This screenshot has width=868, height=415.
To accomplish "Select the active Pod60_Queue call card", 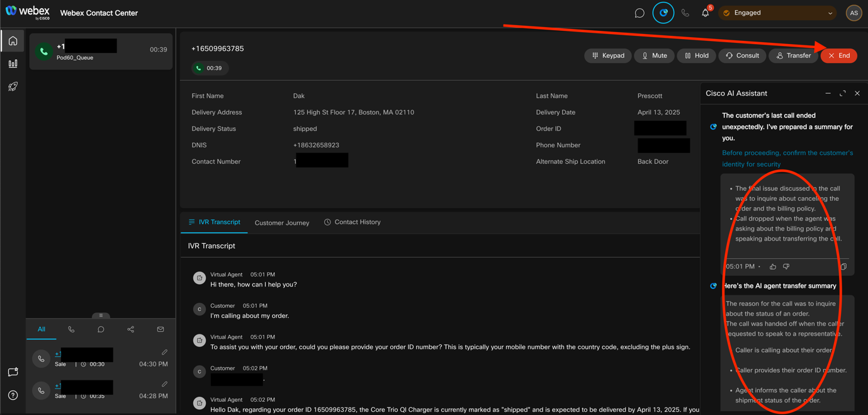I will click(x=101, y=51).
